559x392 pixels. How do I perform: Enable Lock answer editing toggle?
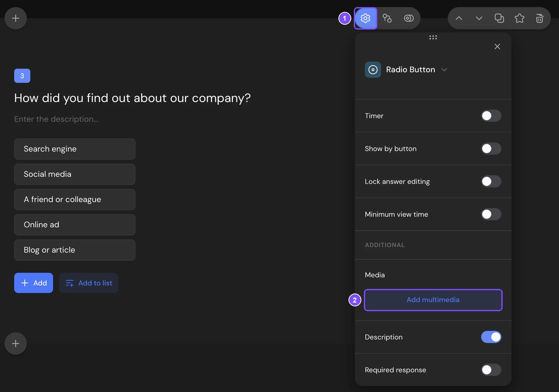click(491, 181)
